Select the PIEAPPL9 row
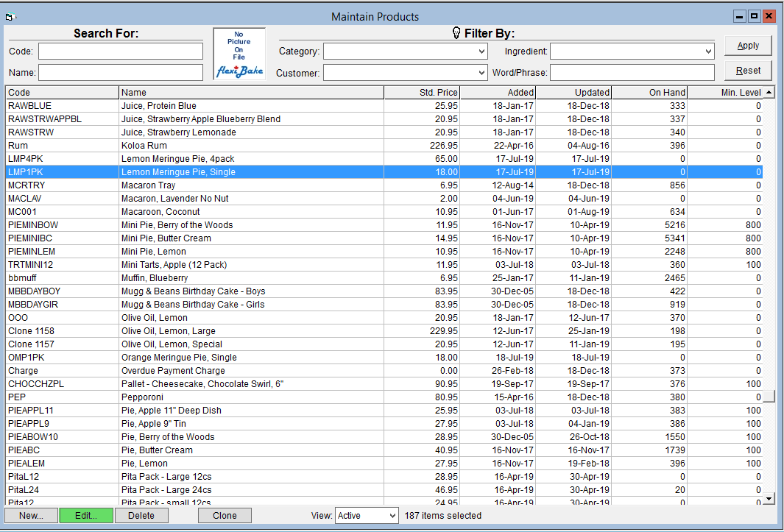The height and width of the screenshot is (532, 784). coord(384,424)
